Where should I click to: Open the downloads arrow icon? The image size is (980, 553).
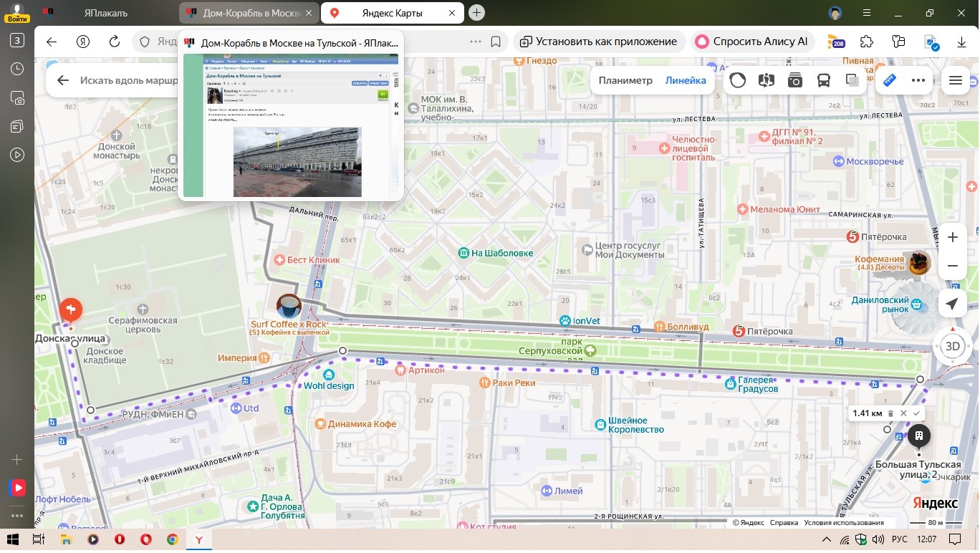coord(962,42)
